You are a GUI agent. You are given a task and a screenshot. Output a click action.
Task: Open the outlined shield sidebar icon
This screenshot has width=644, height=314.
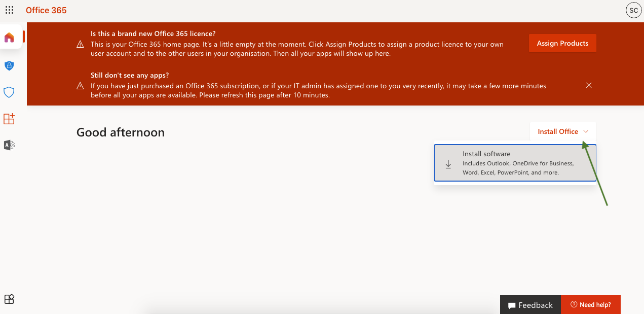(x=9, y=92)
